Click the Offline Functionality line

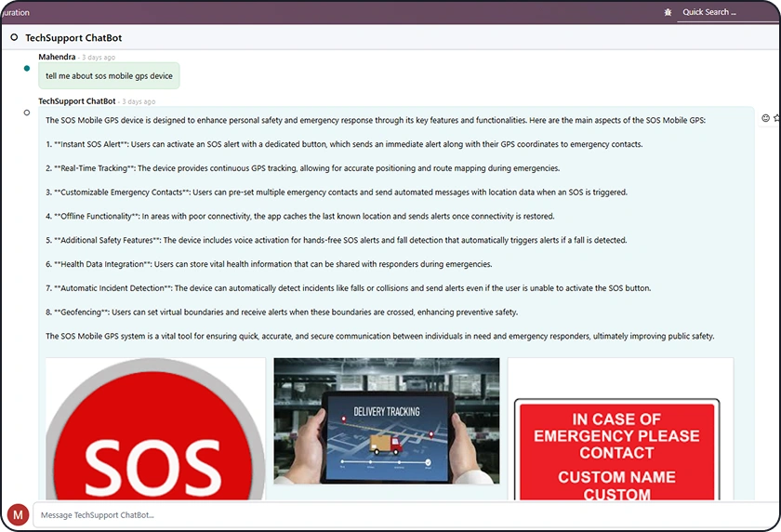point(299,216)
